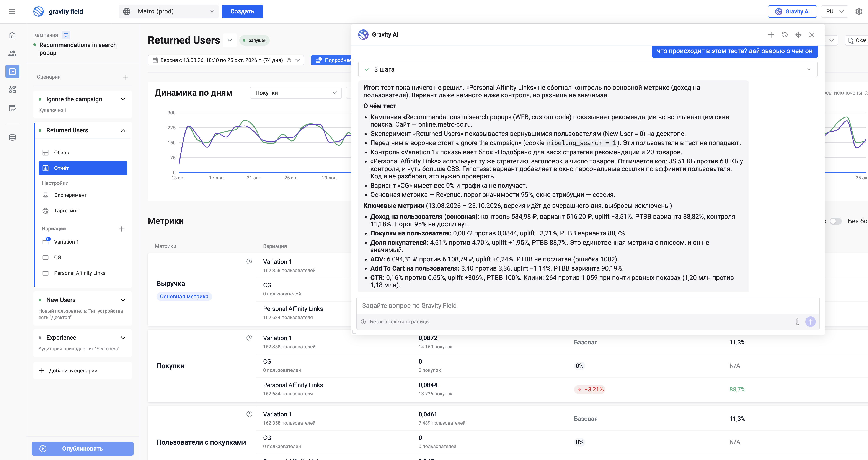Start a new Gravity AI chat

[771, 35]
